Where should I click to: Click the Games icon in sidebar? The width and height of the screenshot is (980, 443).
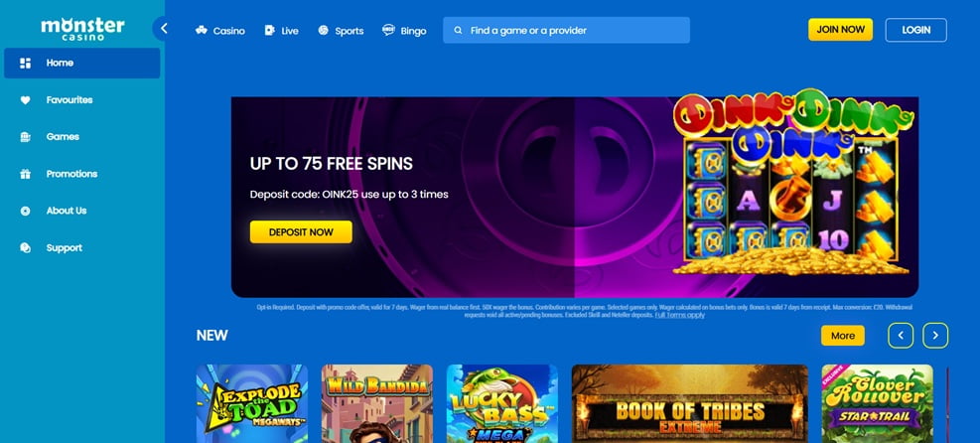point(25,137)
